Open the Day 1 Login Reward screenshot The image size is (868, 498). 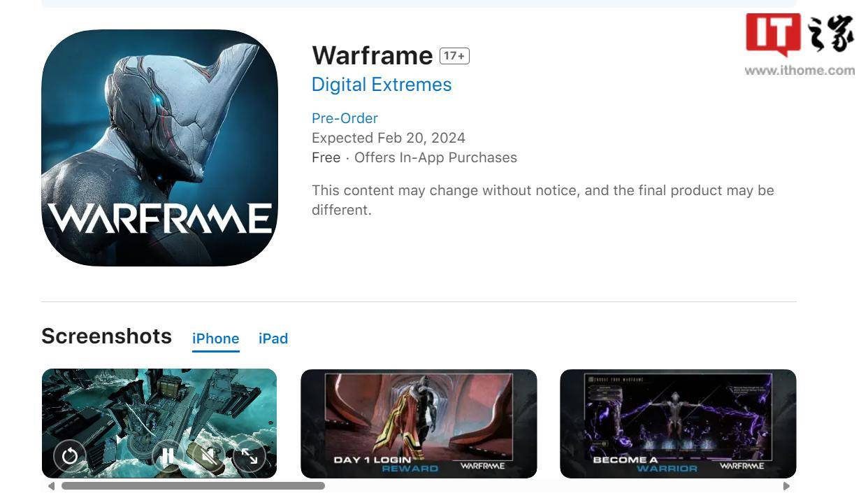point(419,424)
